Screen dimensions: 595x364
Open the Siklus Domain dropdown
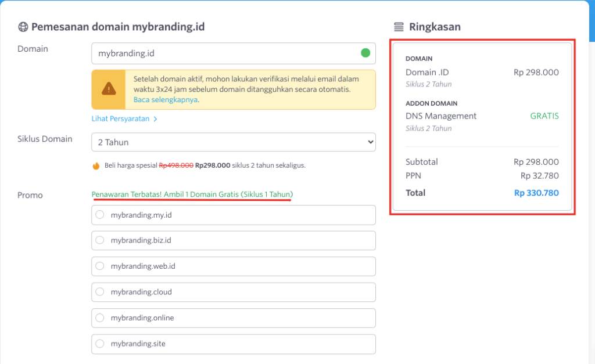coord(233,142)
